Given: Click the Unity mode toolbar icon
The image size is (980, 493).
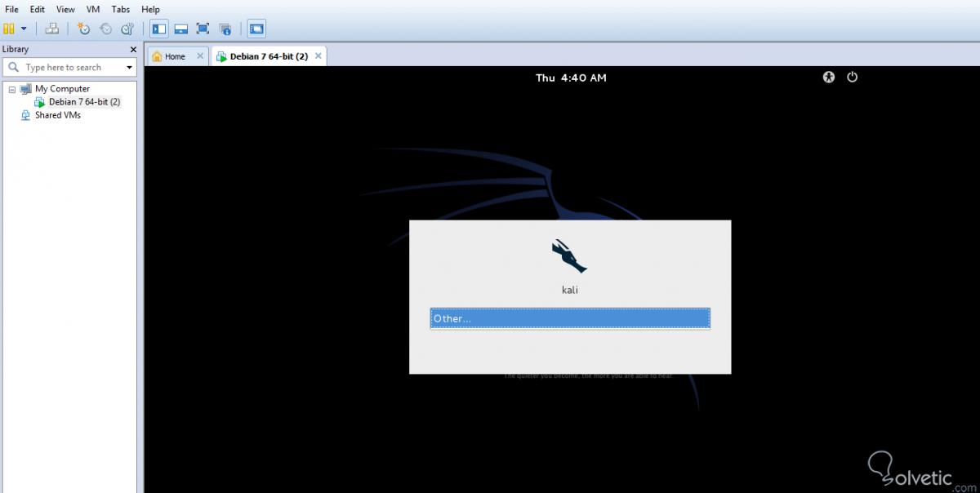Looking at the screenshot, I should [225, 29].
